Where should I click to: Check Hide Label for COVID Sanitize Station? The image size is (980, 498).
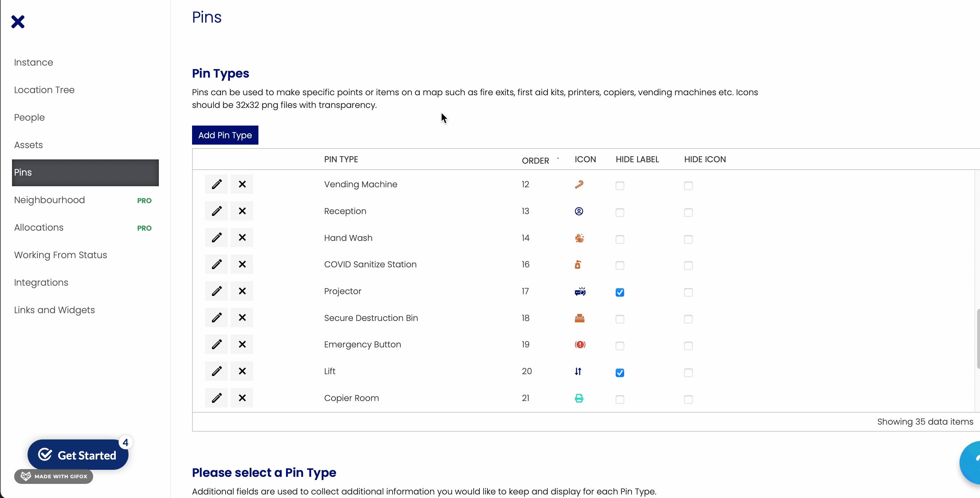pyautogui.click(x=620, y=266)
